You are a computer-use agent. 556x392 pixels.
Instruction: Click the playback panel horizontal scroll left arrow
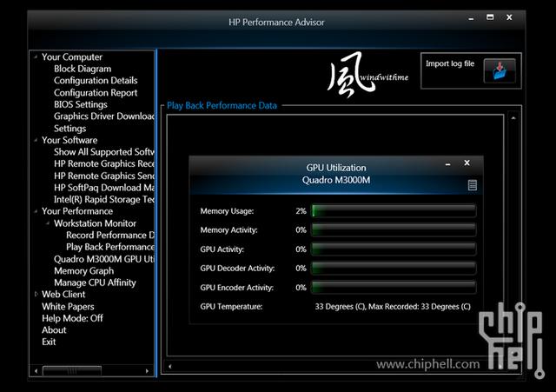click(170, 367)
